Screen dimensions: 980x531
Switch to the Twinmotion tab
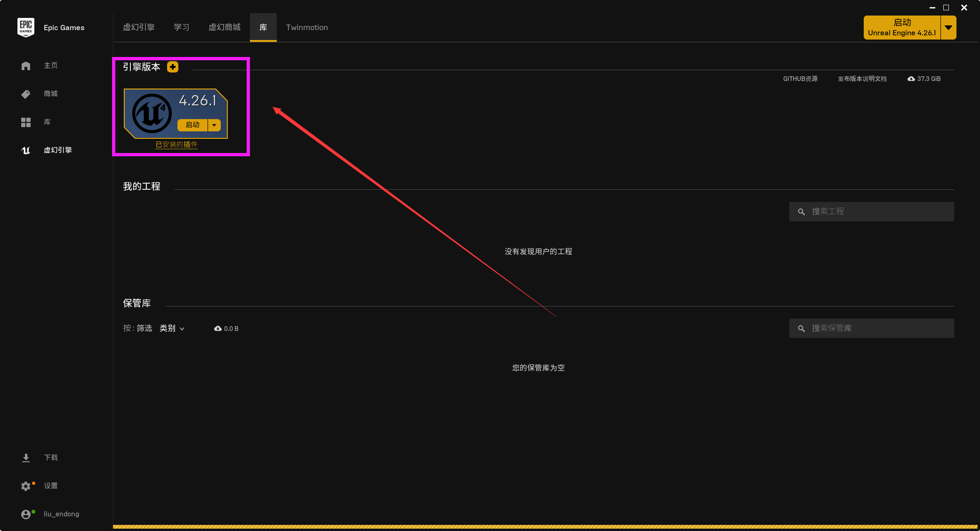[x=307, y=27]
